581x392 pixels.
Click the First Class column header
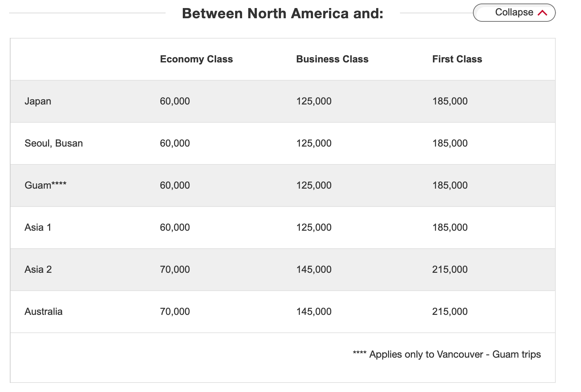(x=457, y=59)
